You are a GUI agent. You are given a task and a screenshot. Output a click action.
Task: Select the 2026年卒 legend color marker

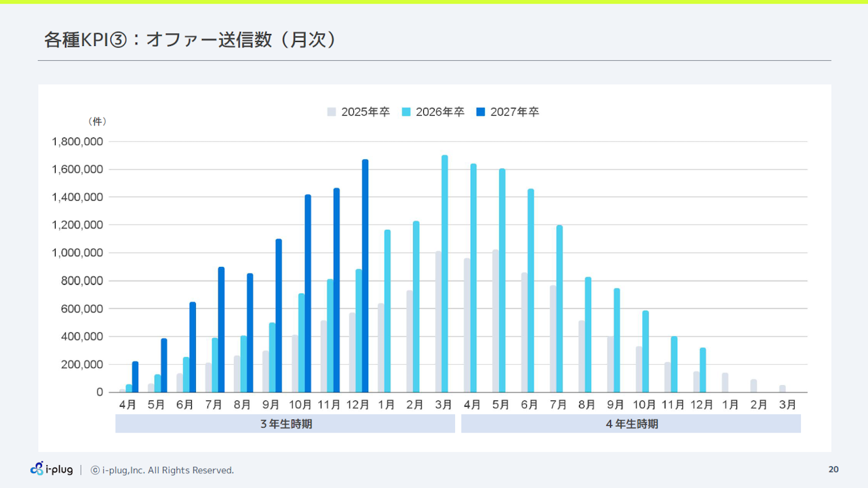pos(407,112)
